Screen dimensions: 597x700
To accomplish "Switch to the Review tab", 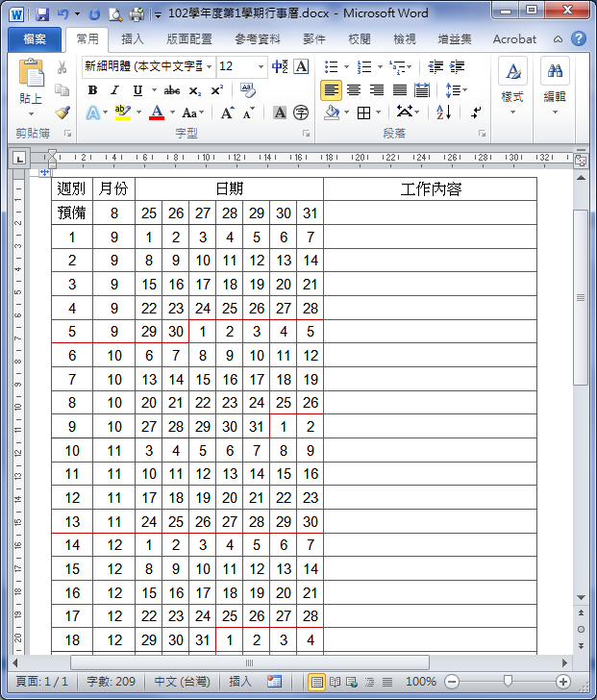I will 360,39.
